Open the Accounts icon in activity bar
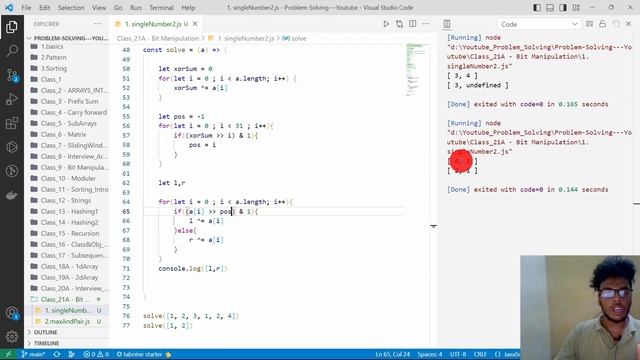This screenshot has height=360, width=640. pyautogui.click(x=12, y=313)
